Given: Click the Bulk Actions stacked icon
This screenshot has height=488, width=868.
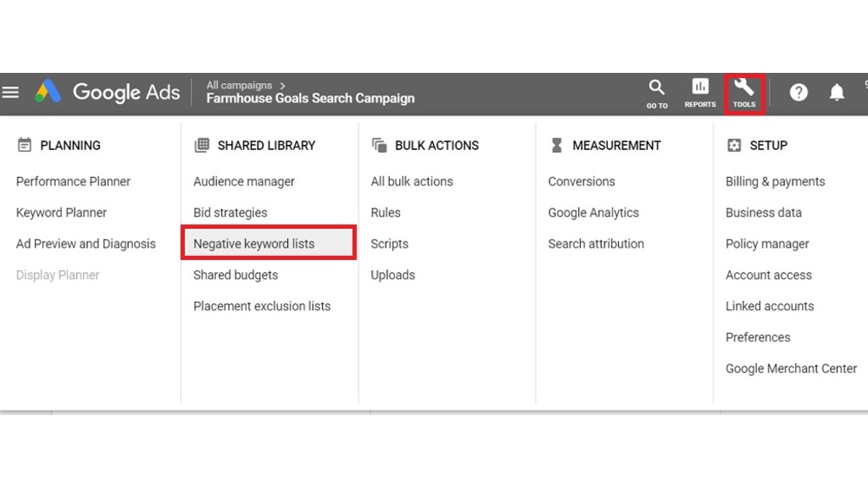Looking at the screenshot, I should pyautogui.click(x=379, y=145).
